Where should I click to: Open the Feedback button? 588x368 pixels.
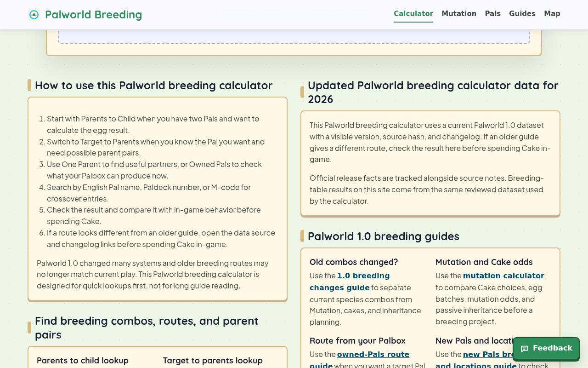pos(546,348)
